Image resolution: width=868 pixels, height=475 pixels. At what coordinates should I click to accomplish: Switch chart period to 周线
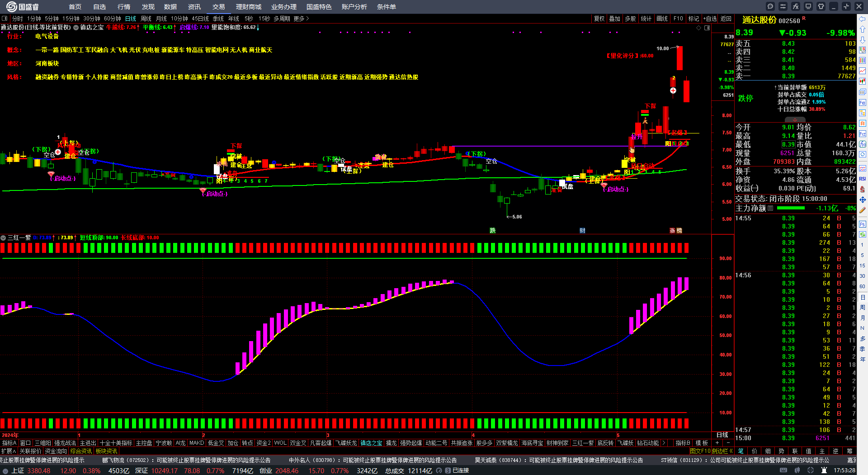(146, 19)
